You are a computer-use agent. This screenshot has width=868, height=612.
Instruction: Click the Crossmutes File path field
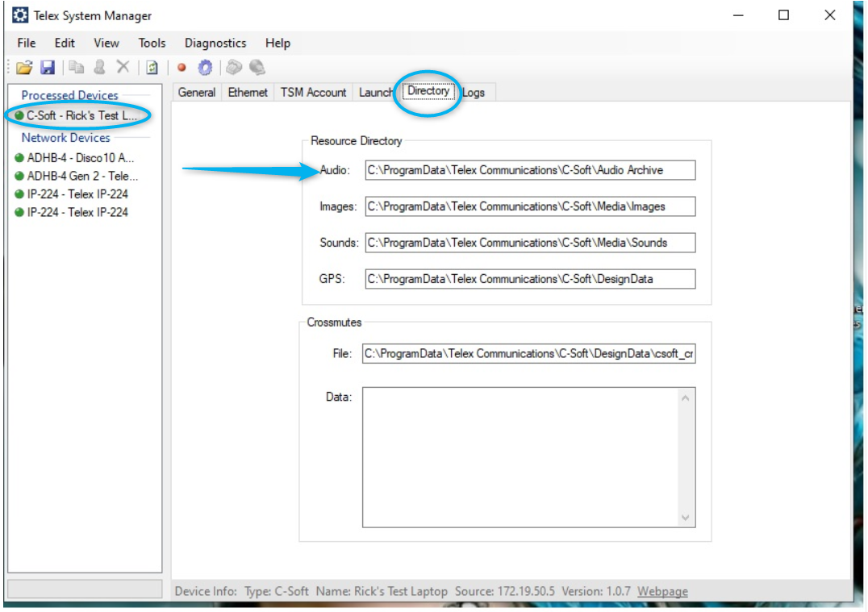pos(528,353)
